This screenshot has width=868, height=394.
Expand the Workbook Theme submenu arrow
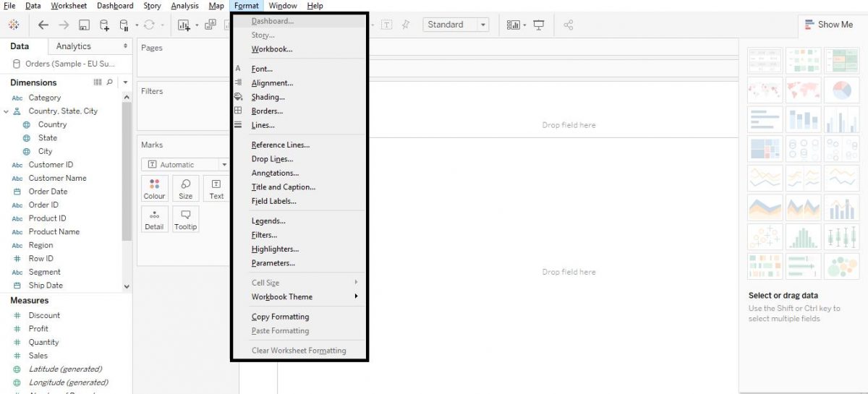tap(356, 296)
